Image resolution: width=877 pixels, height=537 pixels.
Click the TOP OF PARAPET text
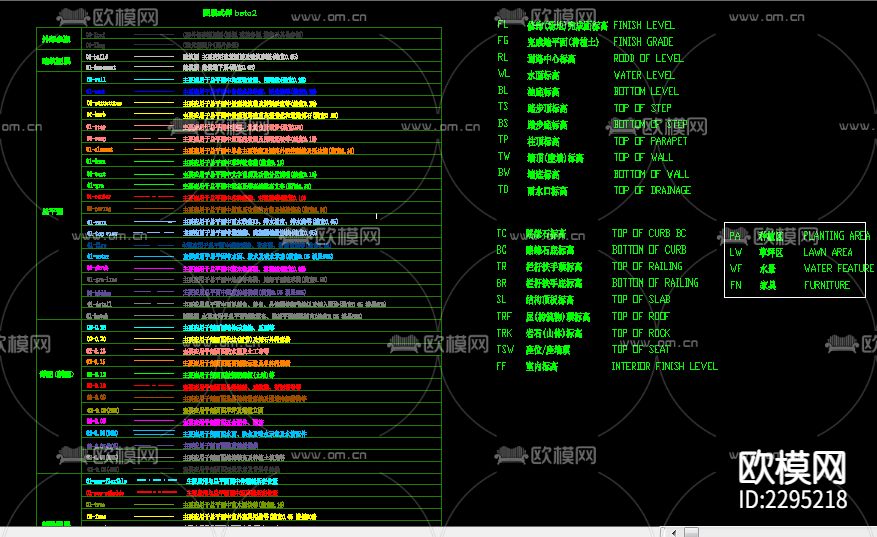tap(650, 141)
